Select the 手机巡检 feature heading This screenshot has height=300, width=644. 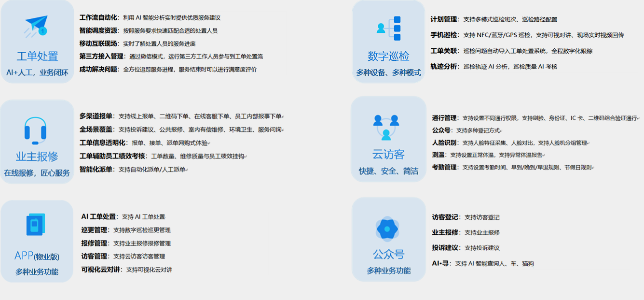444,35
